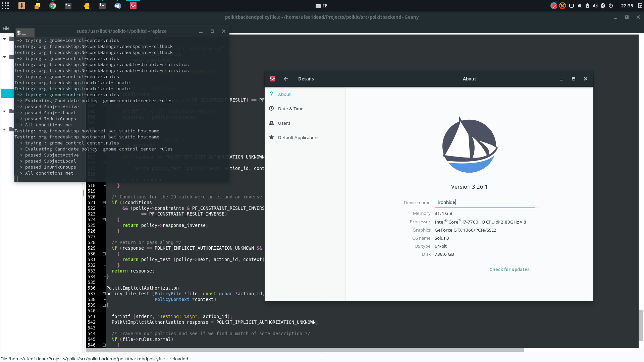Launch the downloader icon in the top panel
Viewport: 644px width, 362px height.
(22, 6)
